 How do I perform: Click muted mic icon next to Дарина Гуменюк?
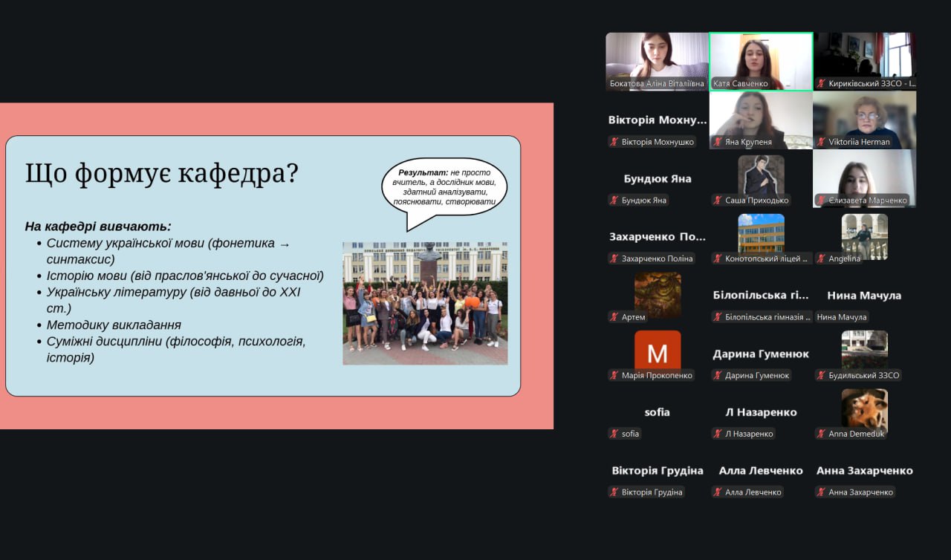718,375
